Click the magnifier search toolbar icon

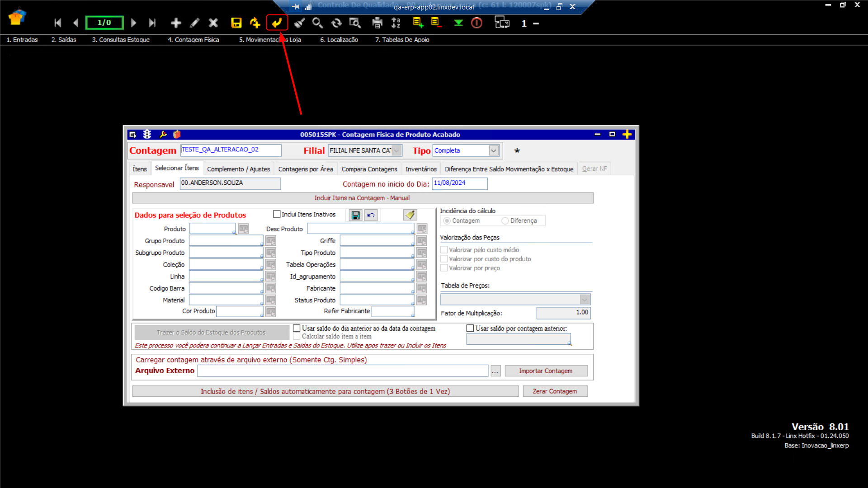(317, 23)
